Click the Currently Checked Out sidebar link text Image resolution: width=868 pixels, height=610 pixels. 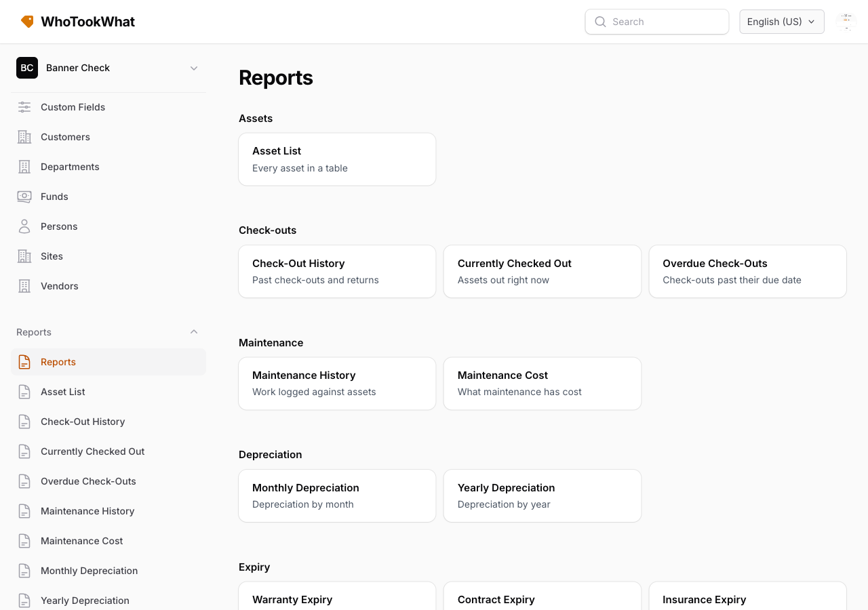pyautogui.click(x=93, y=451)
